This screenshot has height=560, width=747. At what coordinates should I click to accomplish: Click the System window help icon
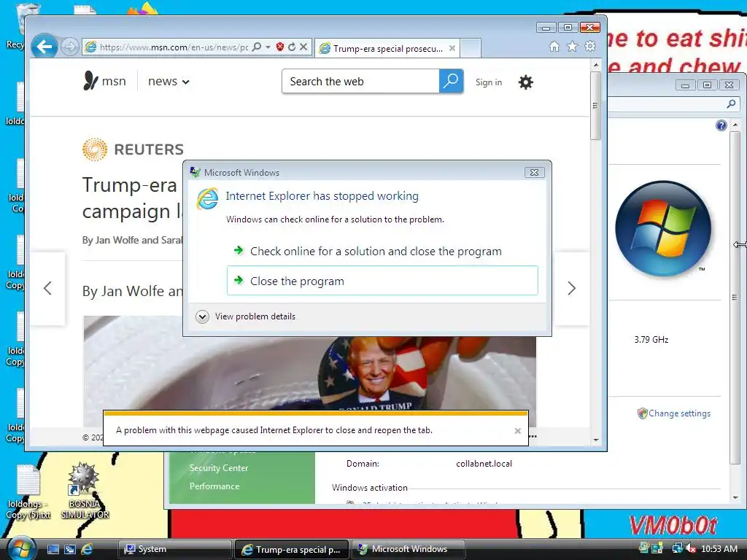721,125
